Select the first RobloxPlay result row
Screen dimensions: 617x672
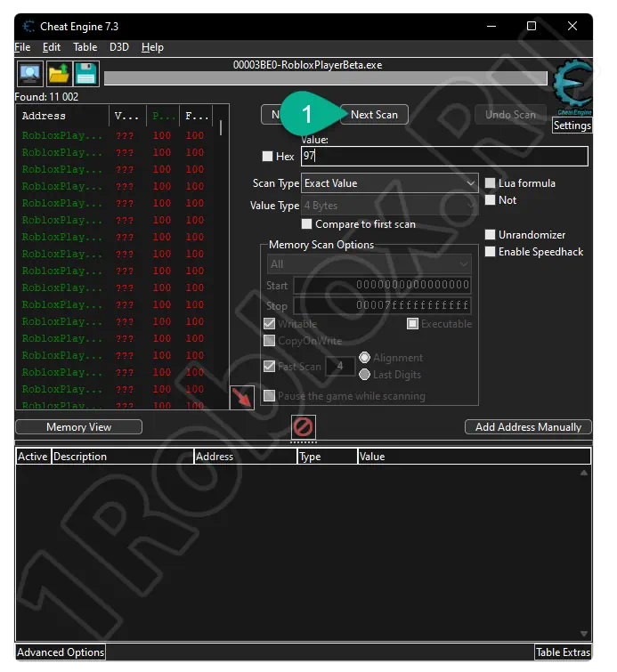click(114, 135)
